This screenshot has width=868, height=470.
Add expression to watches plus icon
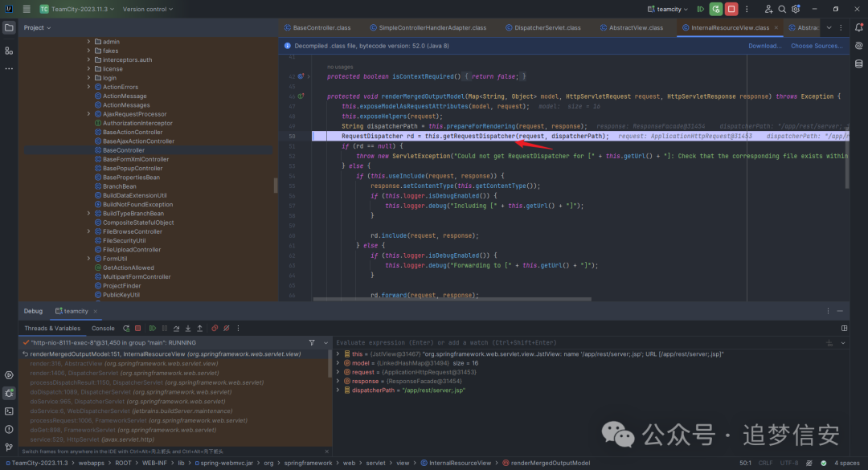[829, 343]
